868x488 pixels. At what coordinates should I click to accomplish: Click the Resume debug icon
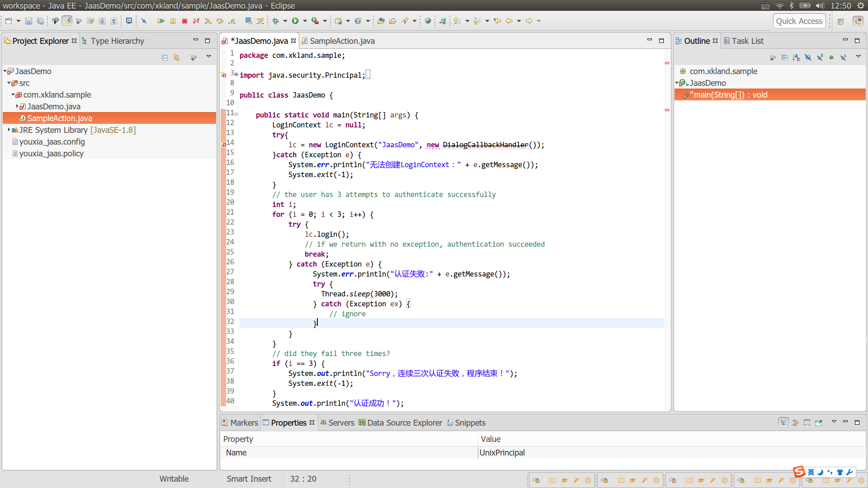tap(161, 21)
